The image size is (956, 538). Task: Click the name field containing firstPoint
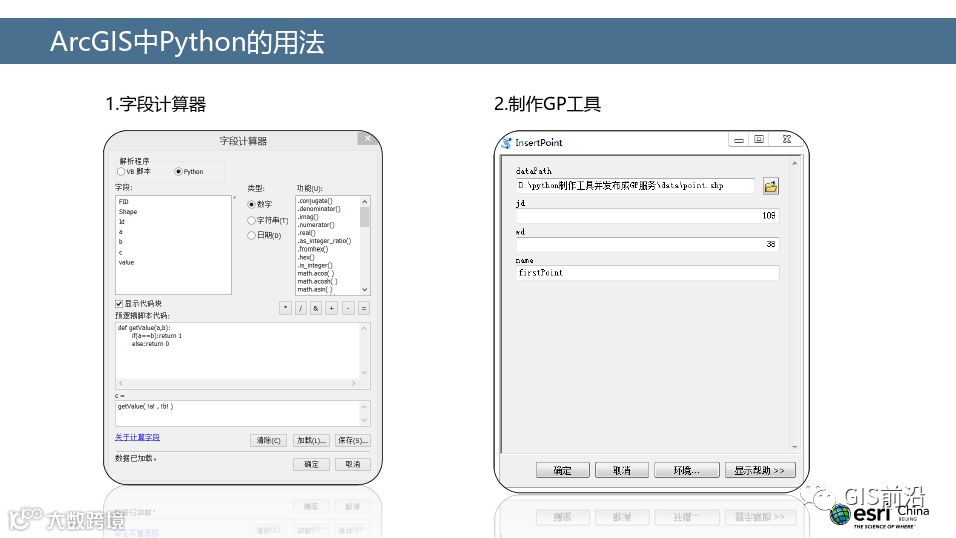[x=647, y=273]
